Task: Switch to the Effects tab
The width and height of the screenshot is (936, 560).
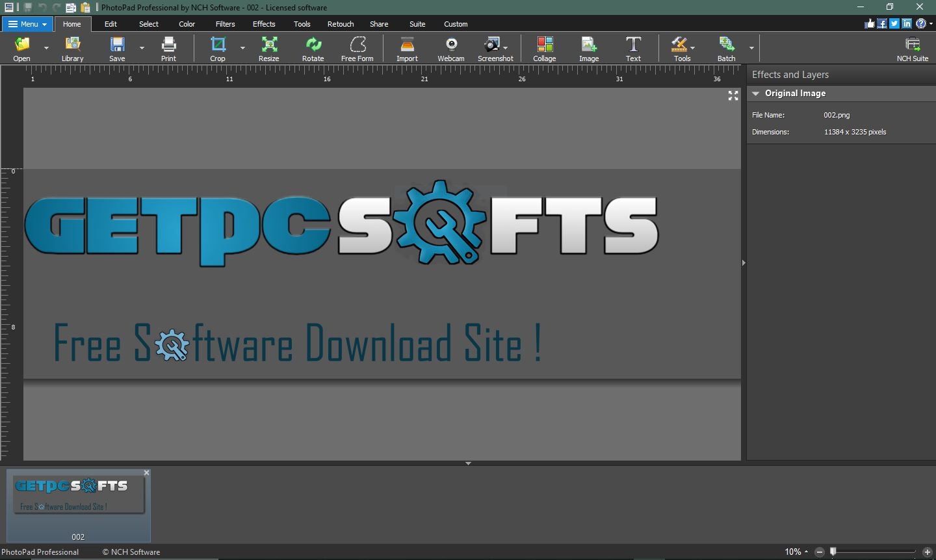Action: [x=264, y=24]
